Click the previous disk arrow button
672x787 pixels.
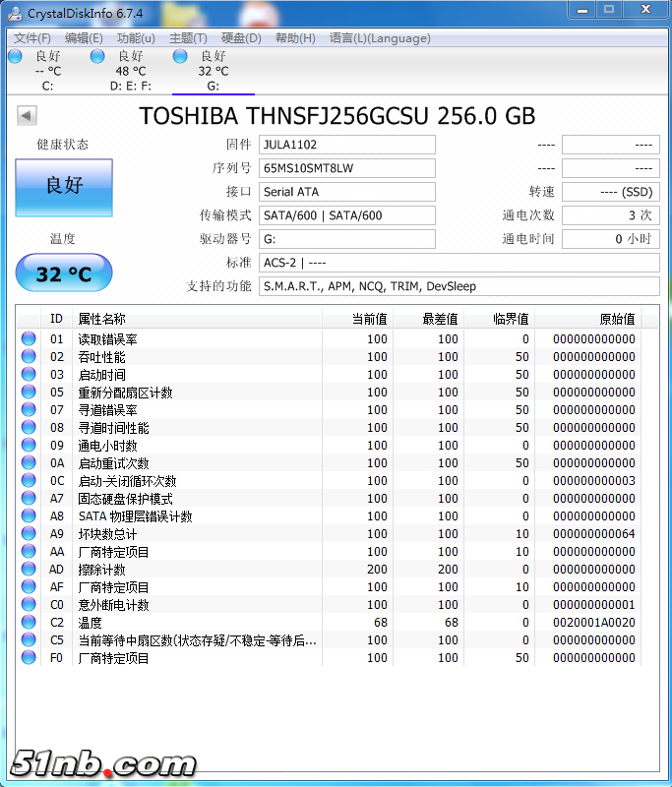pos(27,116)
